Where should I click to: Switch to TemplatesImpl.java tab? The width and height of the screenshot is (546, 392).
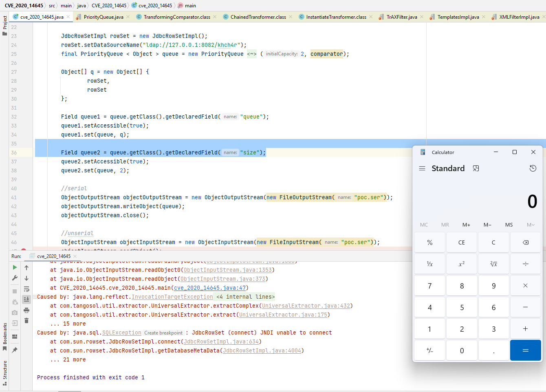[x=458, y=17]
